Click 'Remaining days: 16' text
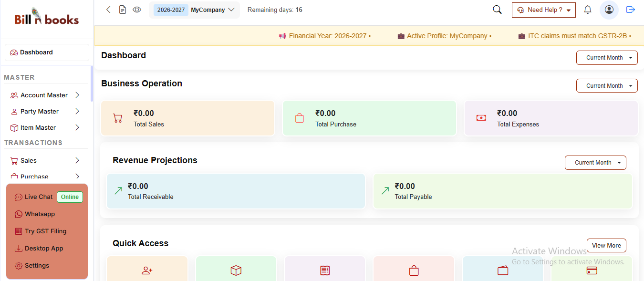Viewport: 644px width, 281px height. tap(275, 10)
